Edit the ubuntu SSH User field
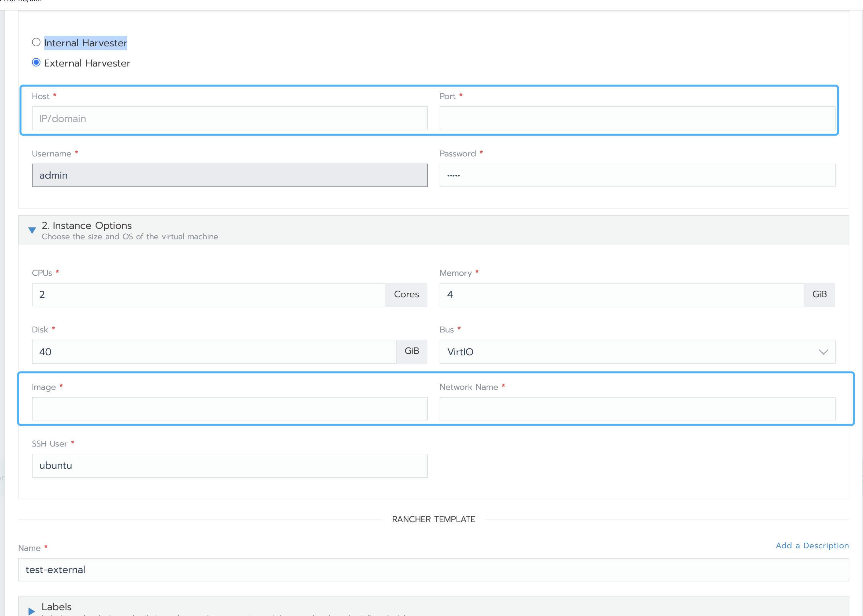863x616 pixels. 229,465
